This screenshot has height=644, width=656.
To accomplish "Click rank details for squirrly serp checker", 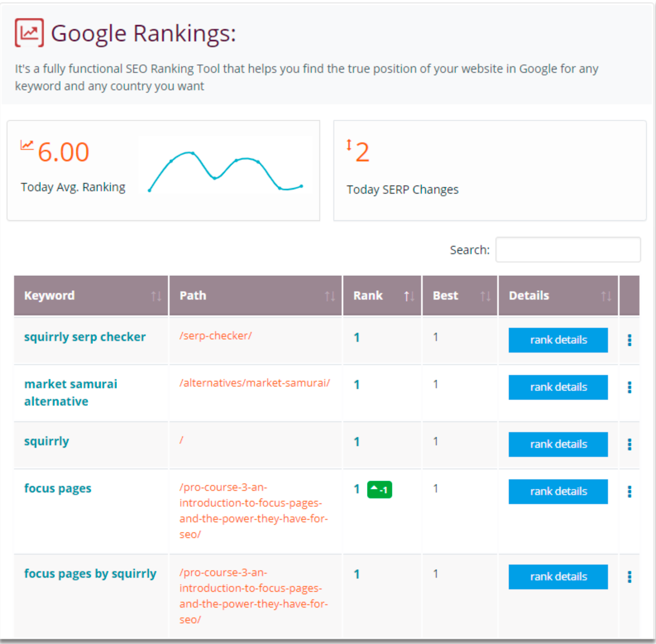I will [558, 340].
